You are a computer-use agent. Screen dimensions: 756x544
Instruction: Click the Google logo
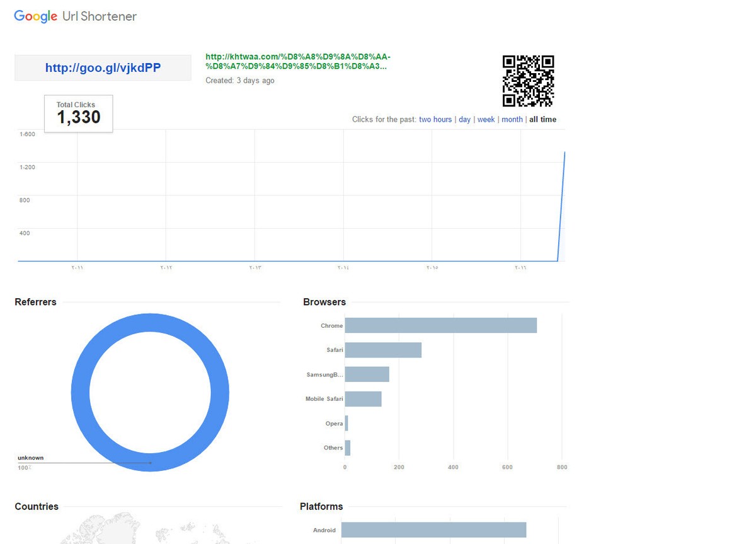[x=36, y=16]
